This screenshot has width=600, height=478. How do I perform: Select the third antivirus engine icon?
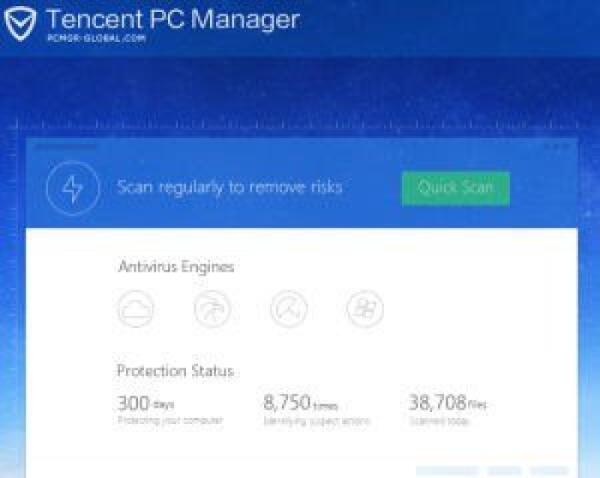[x=289, y=309]
